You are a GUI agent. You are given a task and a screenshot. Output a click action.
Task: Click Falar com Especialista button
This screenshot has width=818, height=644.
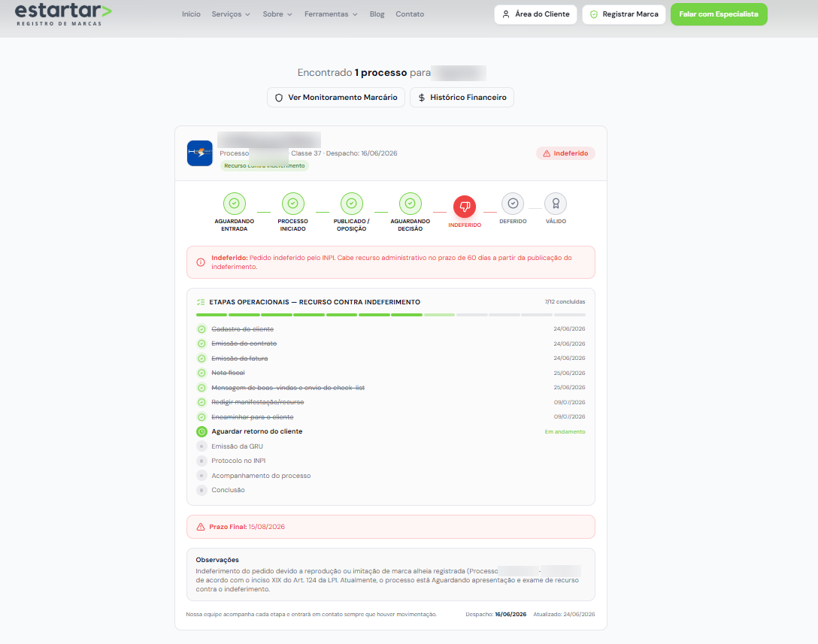(x=718, y=14)
